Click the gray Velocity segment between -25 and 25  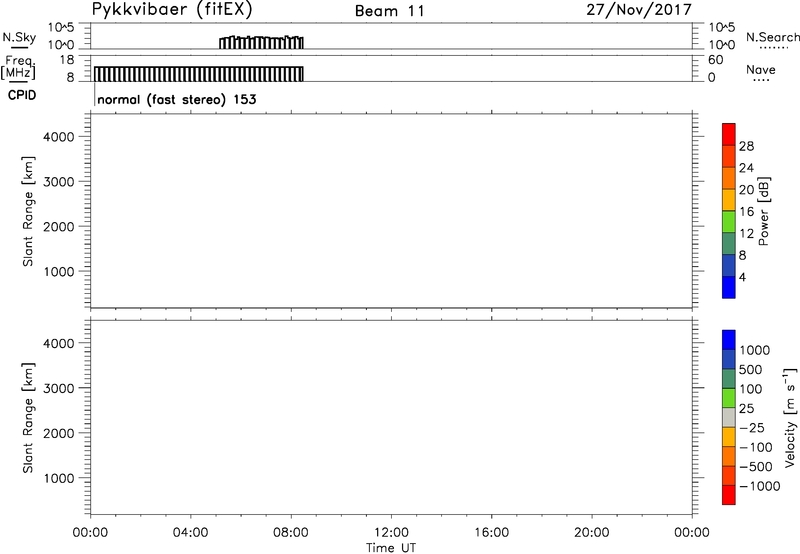click(x=729, y=417)
